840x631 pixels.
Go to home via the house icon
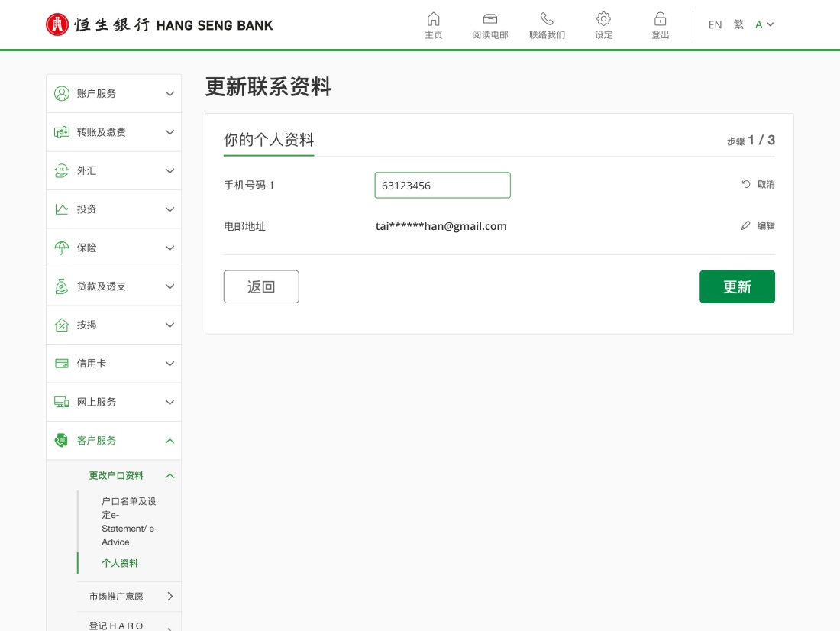pos(434,19)
